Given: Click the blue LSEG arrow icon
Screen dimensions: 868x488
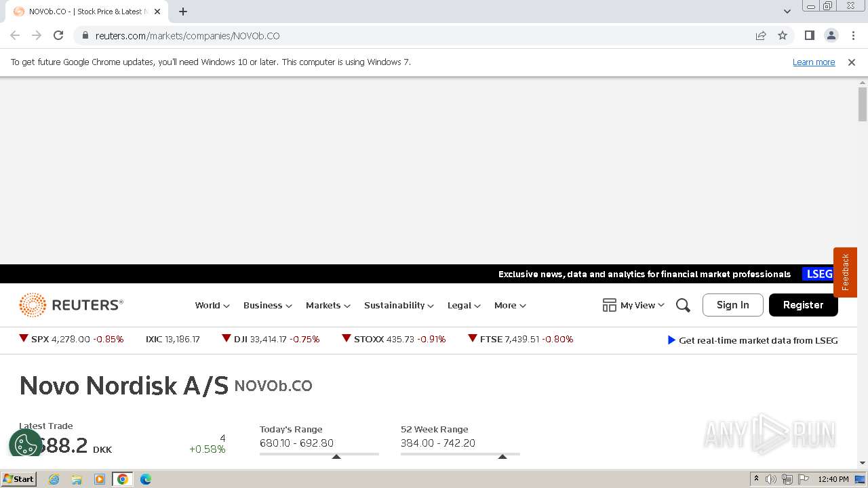Looking at the screenshot, I should [x=671, y=340].
